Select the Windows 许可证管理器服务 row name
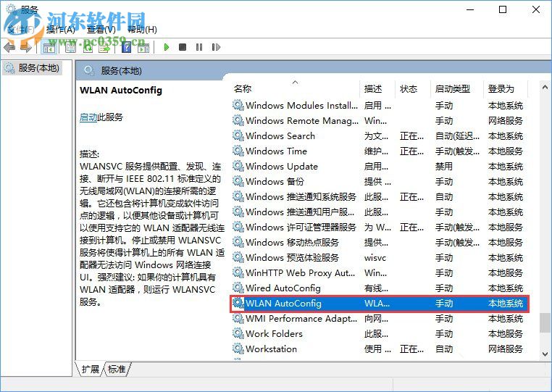 click(x=301, y=227)
